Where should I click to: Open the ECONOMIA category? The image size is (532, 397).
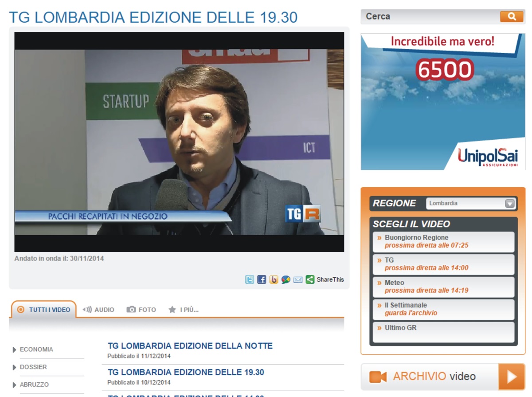(36, 350)
